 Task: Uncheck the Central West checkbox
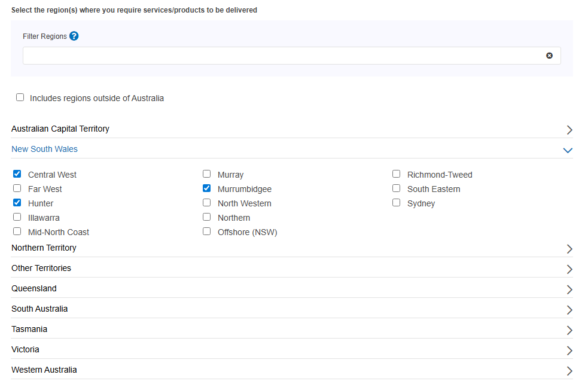pyautogui.click(x=17, y=174)
